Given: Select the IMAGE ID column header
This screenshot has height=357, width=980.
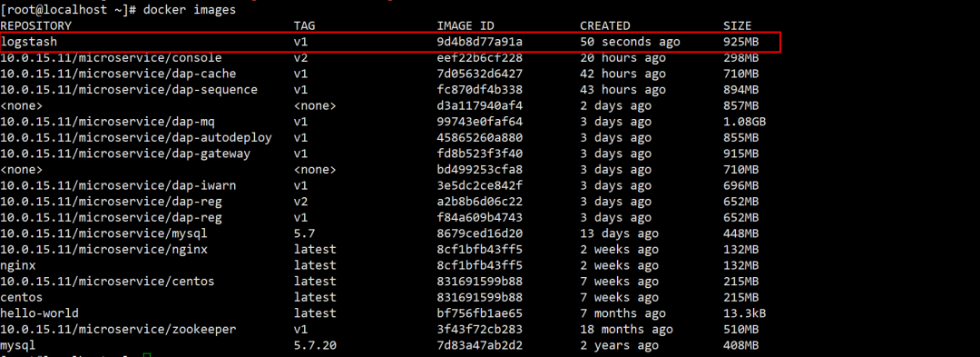Looking at the screenshot, I should [465, 25].
